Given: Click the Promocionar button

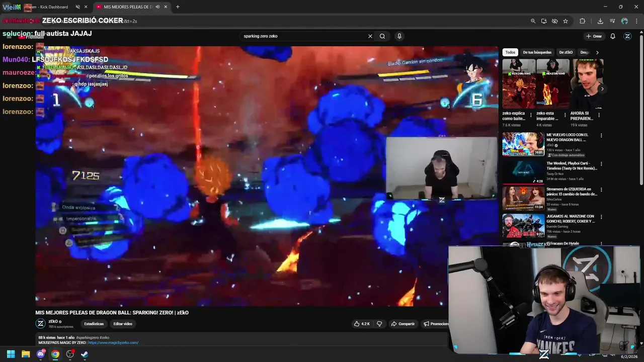Looking at the screenshot, I should [436, 324].
